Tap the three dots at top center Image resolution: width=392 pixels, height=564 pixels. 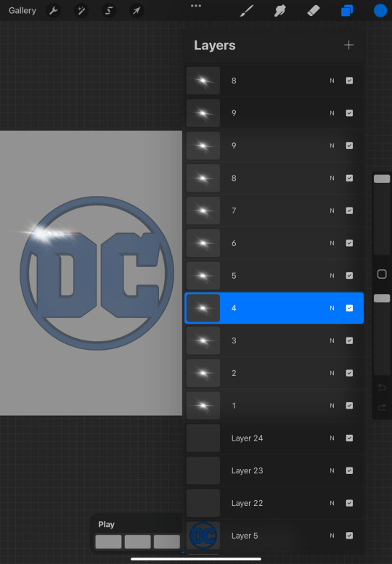coord(196,6)
